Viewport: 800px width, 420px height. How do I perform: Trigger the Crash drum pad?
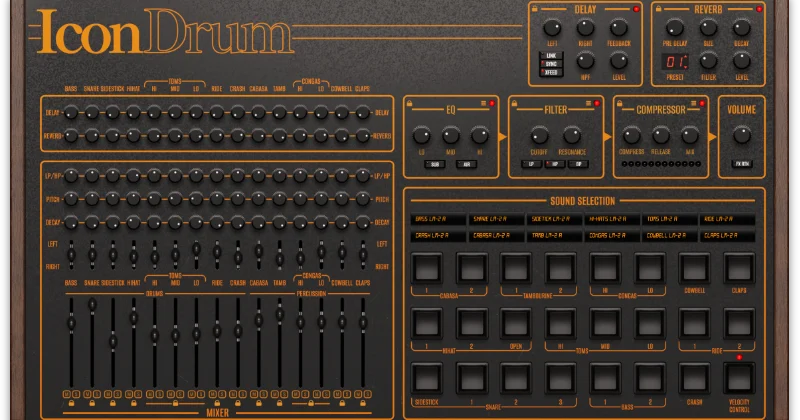pos(694,379)
